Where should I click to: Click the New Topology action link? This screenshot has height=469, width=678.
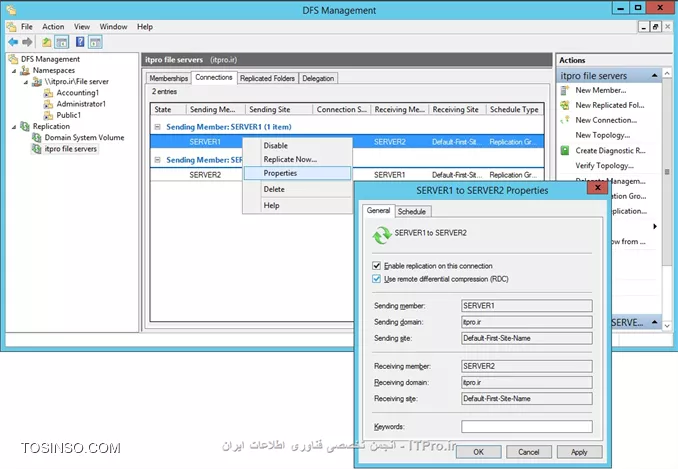tap(602, 135)
